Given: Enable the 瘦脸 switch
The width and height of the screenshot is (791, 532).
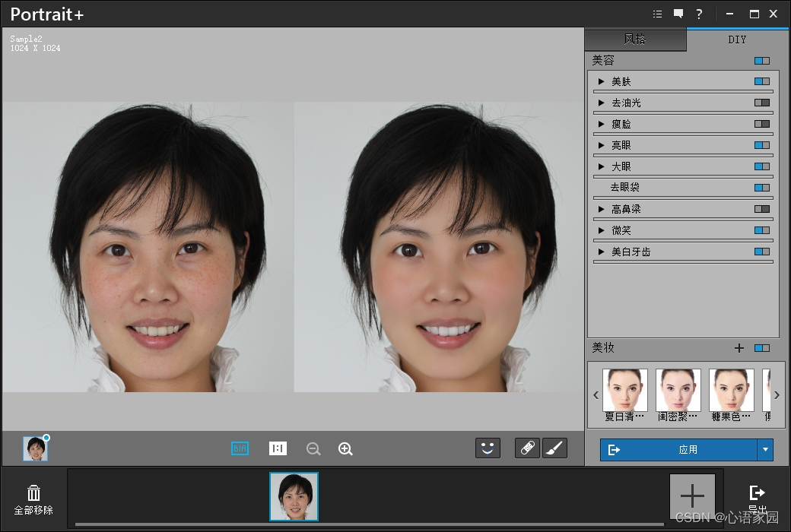Looking at the screenshot, I should tap(762, 124).
